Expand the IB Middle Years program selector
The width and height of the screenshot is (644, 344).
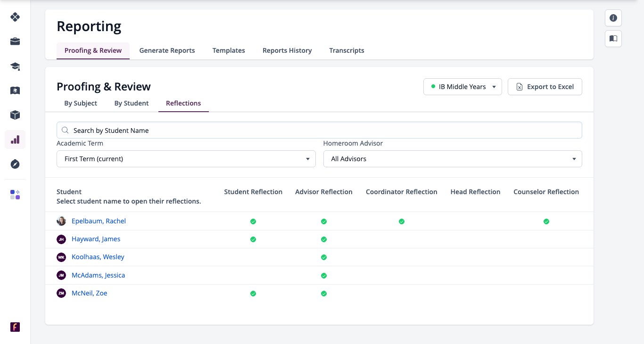pos(462,87)
